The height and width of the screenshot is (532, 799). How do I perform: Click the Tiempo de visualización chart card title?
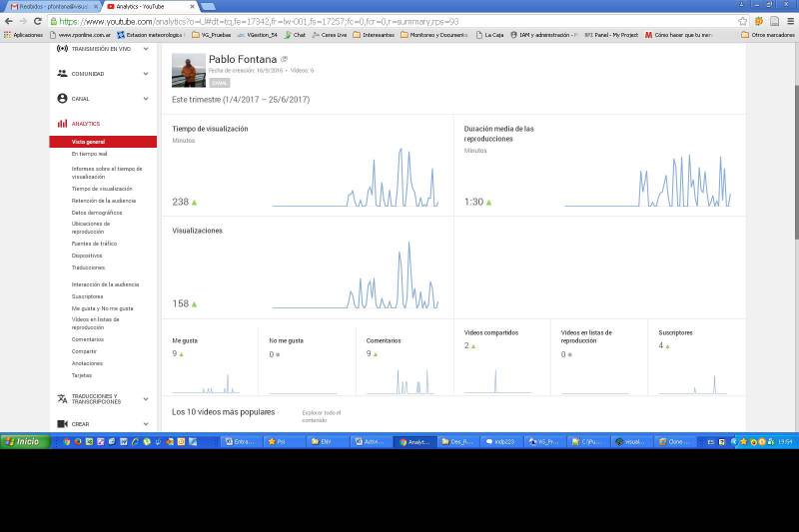[x=210, y=129]
